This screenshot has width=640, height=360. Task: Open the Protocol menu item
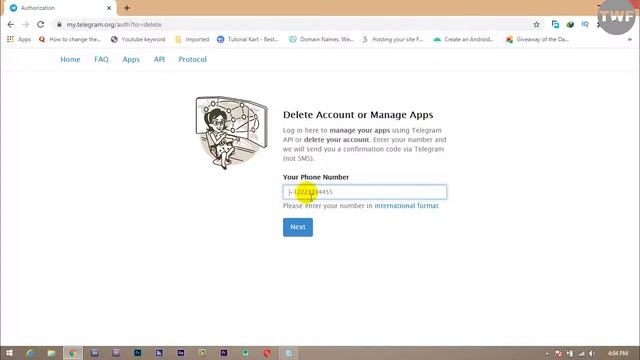(193, 59)
